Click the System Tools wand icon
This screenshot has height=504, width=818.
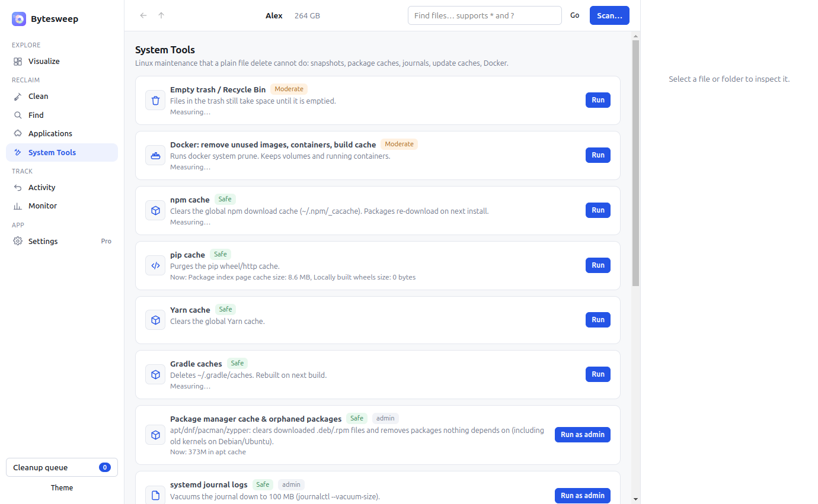click(18, 153)
